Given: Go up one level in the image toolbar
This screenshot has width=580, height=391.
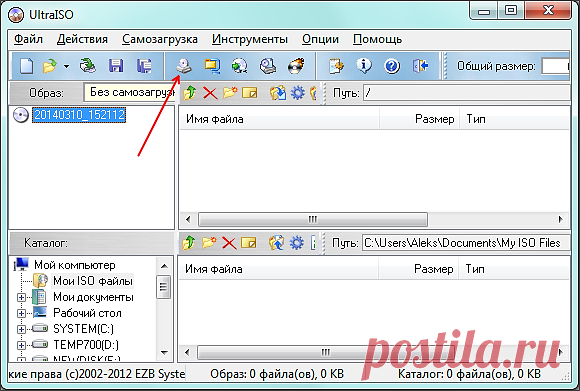Looking at the screenshot, I should (x=190, y=92).
